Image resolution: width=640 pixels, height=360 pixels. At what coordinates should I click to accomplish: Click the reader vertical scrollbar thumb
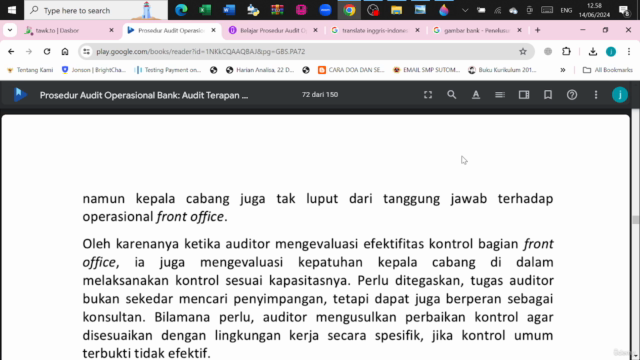click(x=636, y=219)
